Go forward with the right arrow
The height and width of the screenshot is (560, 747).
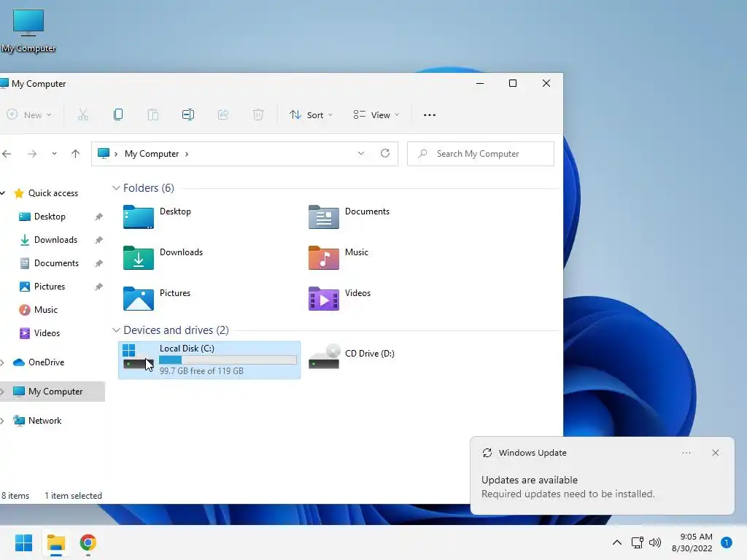(x=32, y=154)
